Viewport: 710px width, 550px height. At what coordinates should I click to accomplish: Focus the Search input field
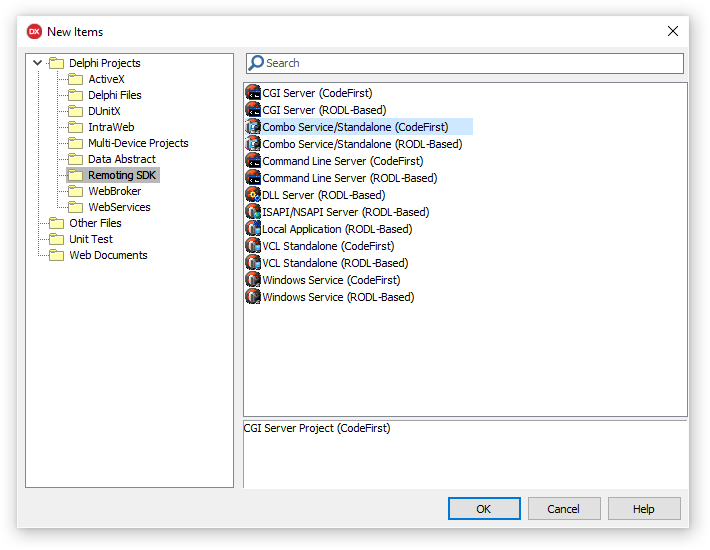[x=465, y=63]
